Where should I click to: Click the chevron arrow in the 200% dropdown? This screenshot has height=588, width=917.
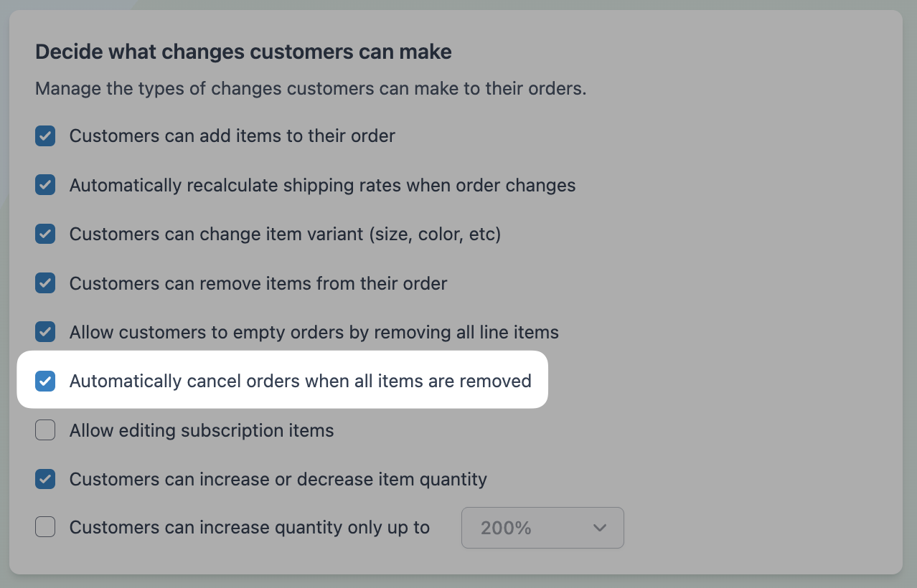point(600,528)
